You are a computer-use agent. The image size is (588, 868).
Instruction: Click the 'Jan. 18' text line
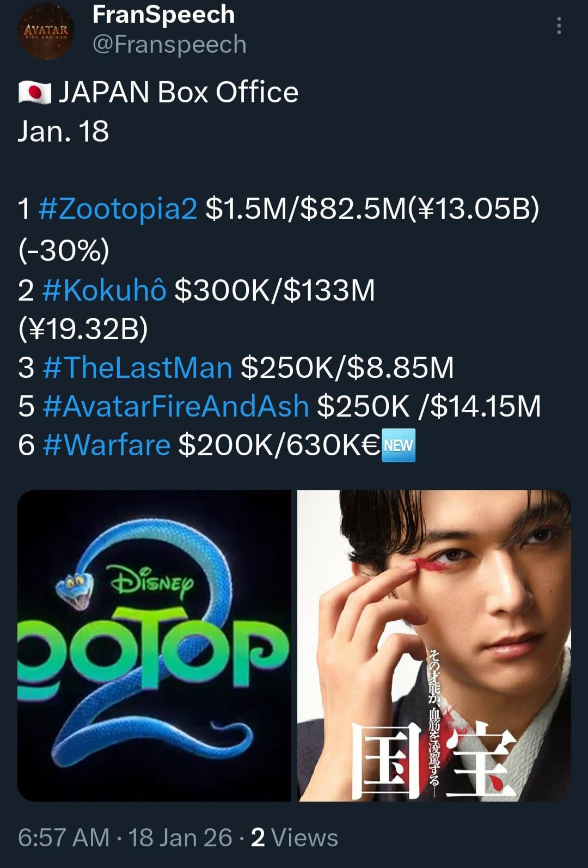pos(63,131)
